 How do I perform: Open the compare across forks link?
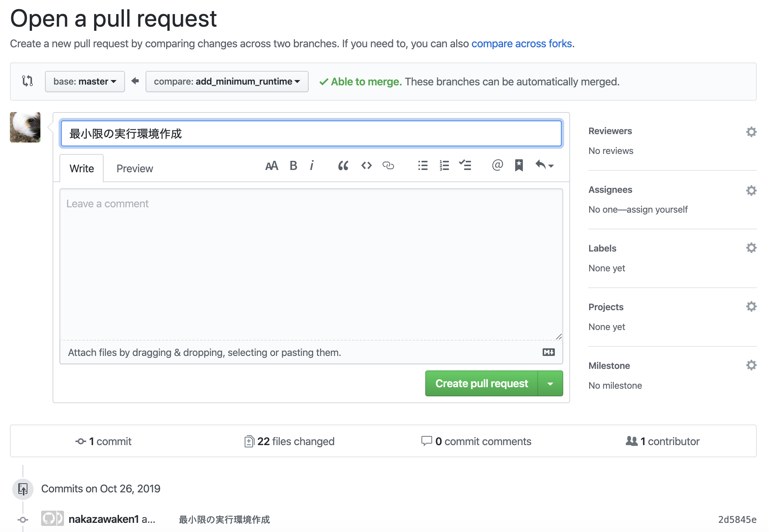[x=521, y=43]
